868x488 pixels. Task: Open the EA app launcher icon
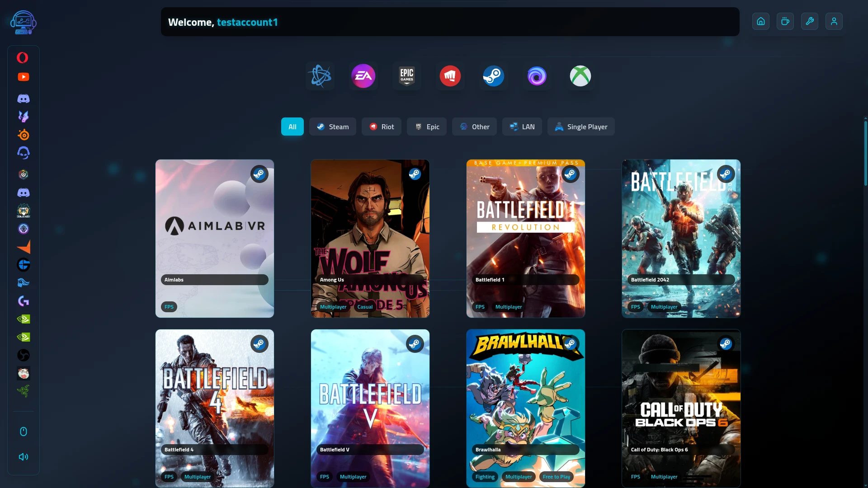(363, 76)
